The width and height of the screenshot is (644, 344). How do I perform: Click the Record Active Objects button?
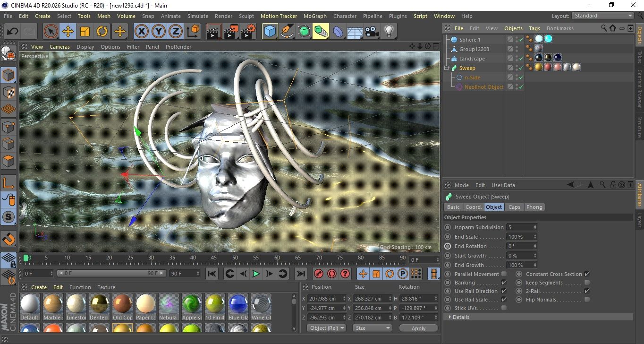pyautogui.click(x=319, y=274)
